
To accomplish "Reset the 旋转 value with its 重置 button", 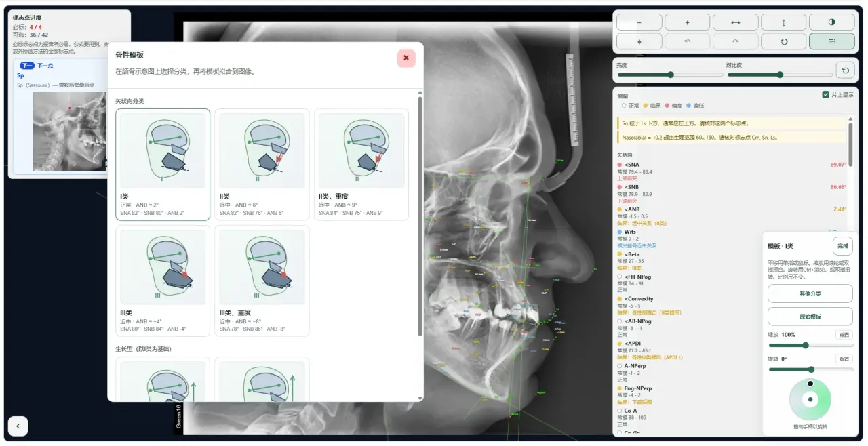I will pos(844,359).
